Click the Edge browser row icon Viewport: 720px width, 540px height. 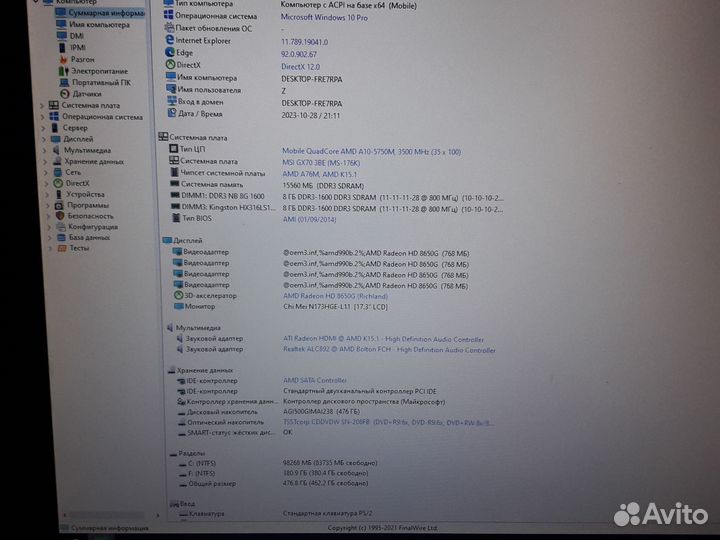pyautogui.click(x=170, y=52)
